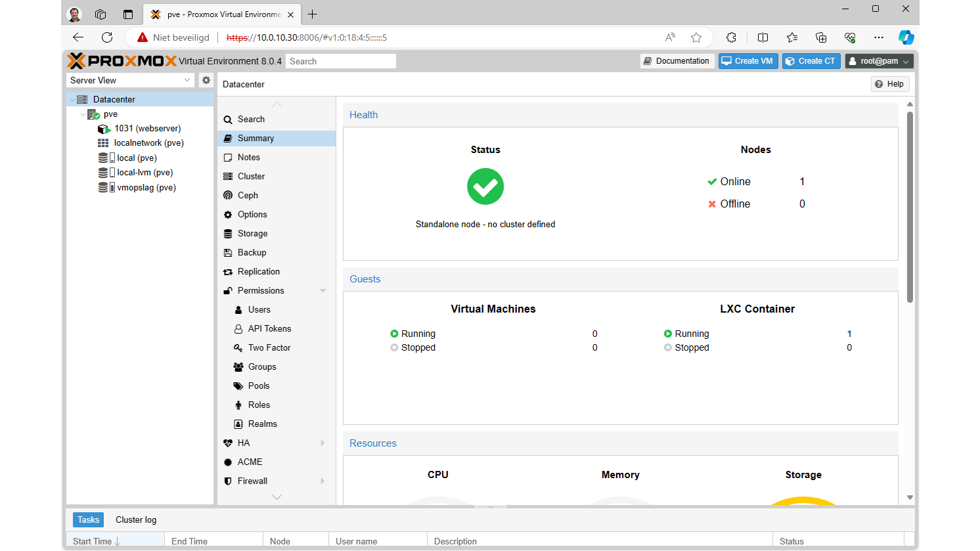Click the Create CT button
980x551 pixels.
coord(811,61)
